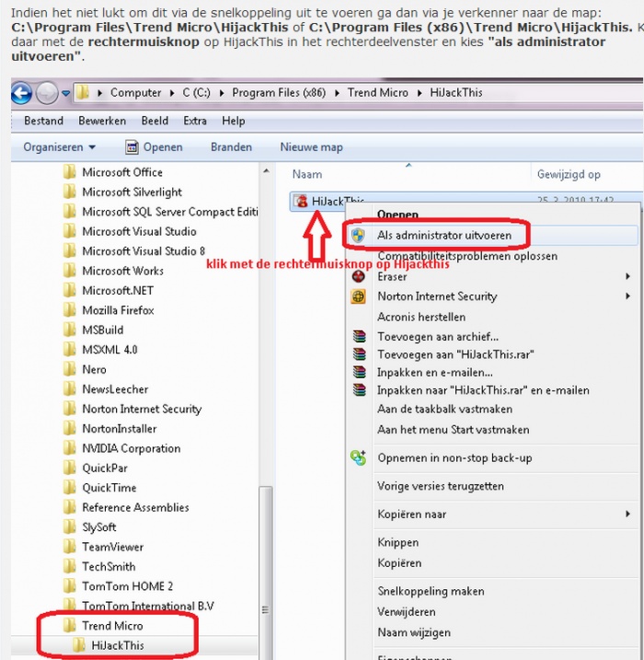The height and width of the screenshot is (660, 644).
Task: Click the folder icon in address bar
Action: pyautogui.click(x=84, y=92)
